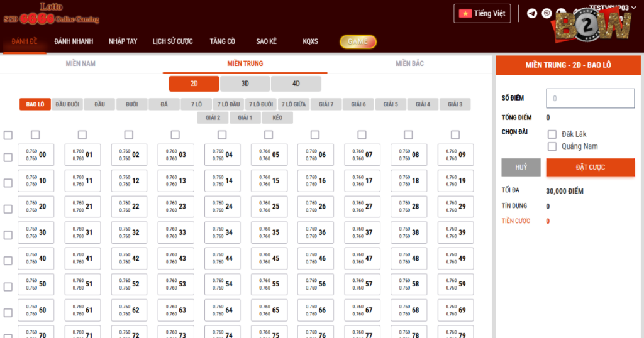Click the MIỀN TRUNG - 2D - BAO LÔ header

[568, 65]
